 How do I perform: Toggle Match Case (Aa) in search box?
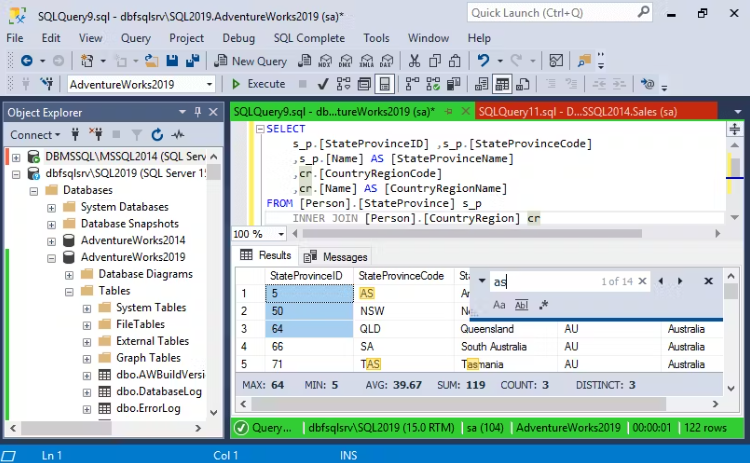coord(499,305)
